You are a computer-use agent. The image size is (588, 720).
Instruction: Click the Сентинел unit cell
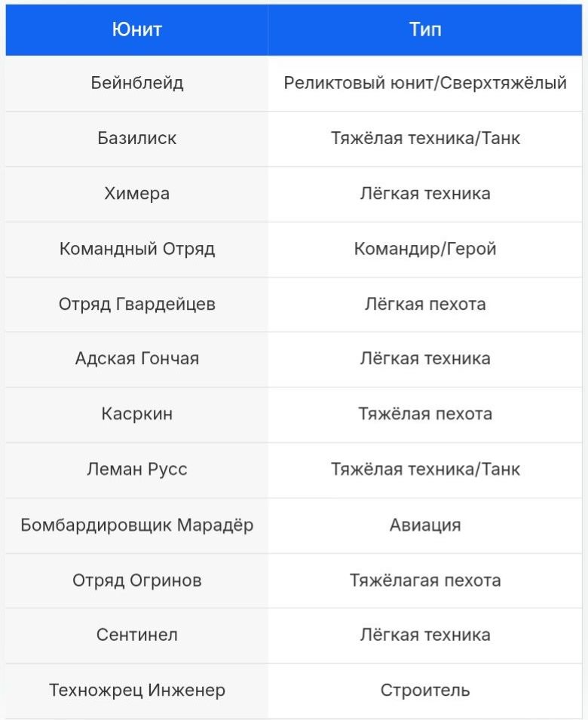click(136, 635)
